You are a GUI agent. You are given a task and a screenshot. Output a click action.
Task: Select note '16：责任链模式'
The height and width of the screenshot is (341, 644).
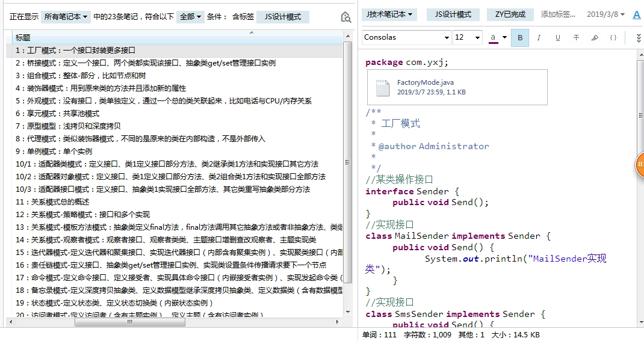click(x=174, y=265)
